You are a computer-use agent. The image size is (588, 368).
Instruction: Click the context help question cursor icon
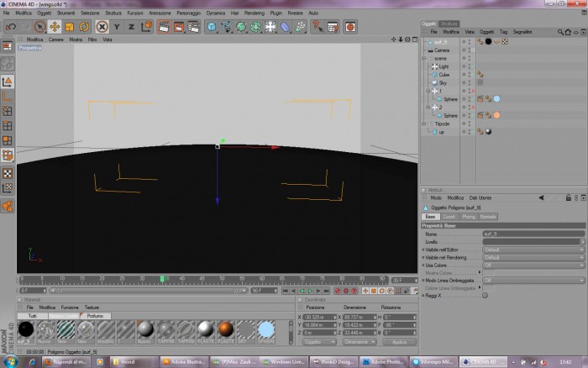318,27
